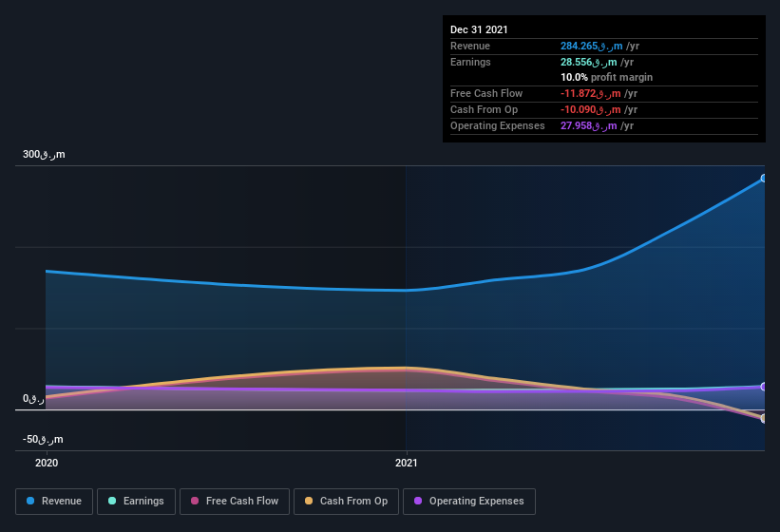Click the Operating Expenses purple endpoint marker
Image resolution: width=780 pixels, height=532 pixels.
coord(763,387)
